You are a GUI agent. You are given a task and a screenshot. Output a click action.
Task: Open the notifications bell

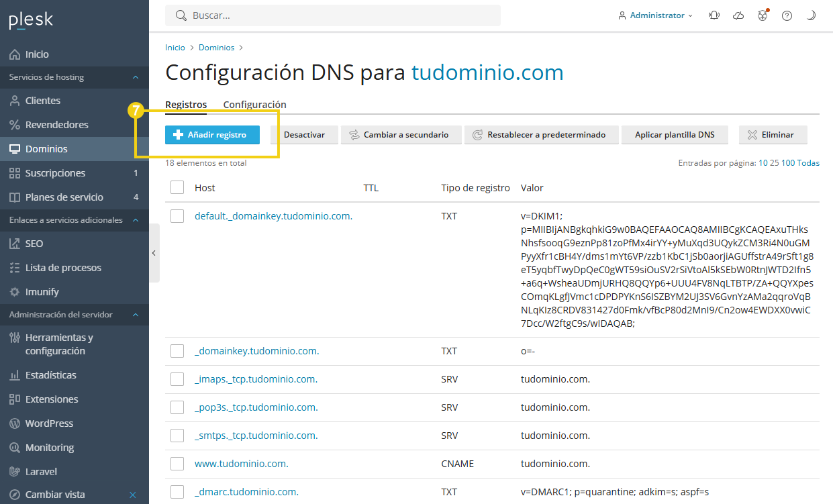click(714, 15)
